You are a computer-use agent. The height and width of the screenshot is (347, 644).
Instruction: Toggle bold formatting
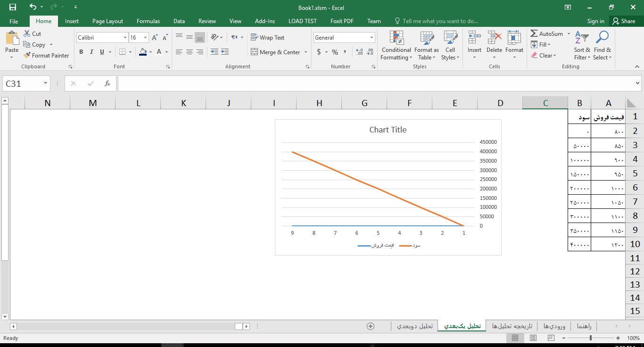(81, 52)
